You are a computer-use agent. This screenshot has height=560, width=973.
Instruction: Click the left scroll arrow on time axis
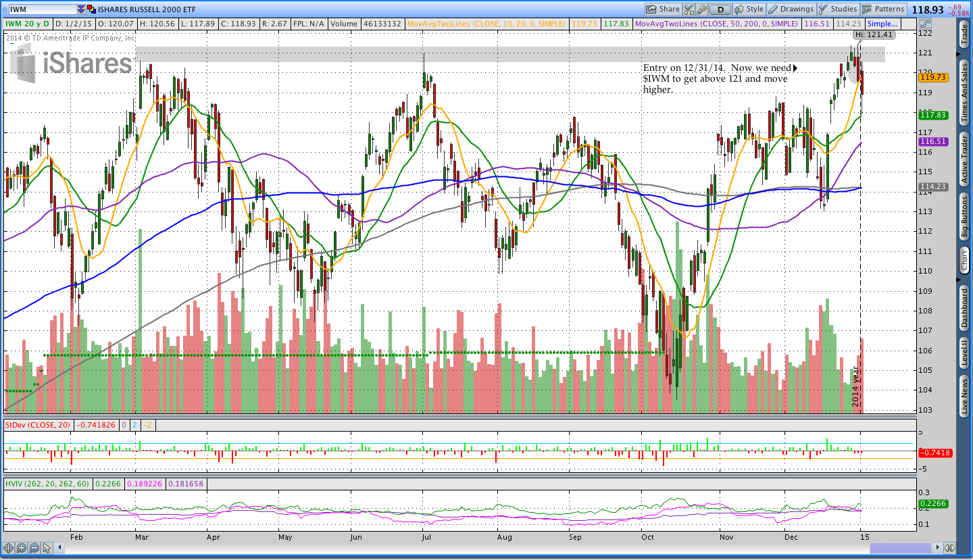pyautogui.click(x=59, y=548)
